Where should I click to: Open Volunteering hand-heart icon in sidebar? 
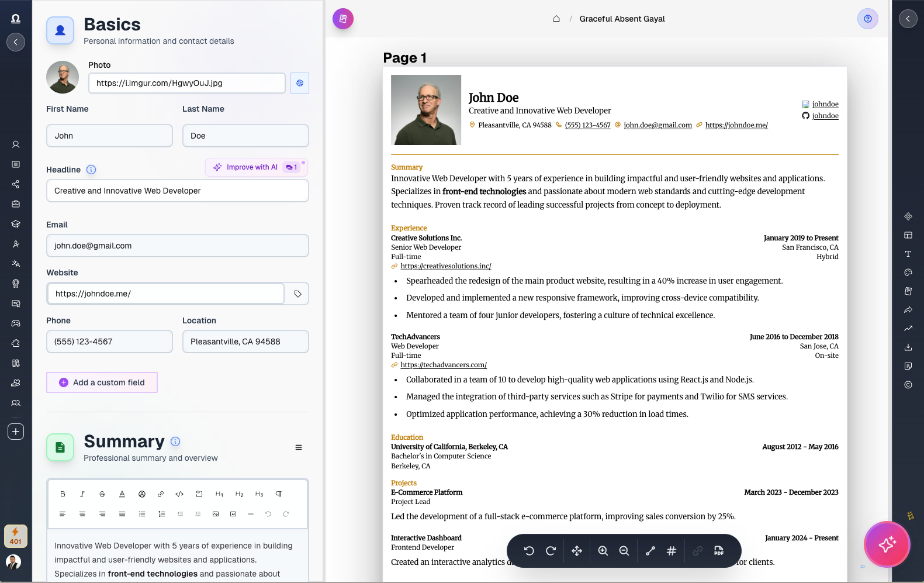(x=16, y=383)
